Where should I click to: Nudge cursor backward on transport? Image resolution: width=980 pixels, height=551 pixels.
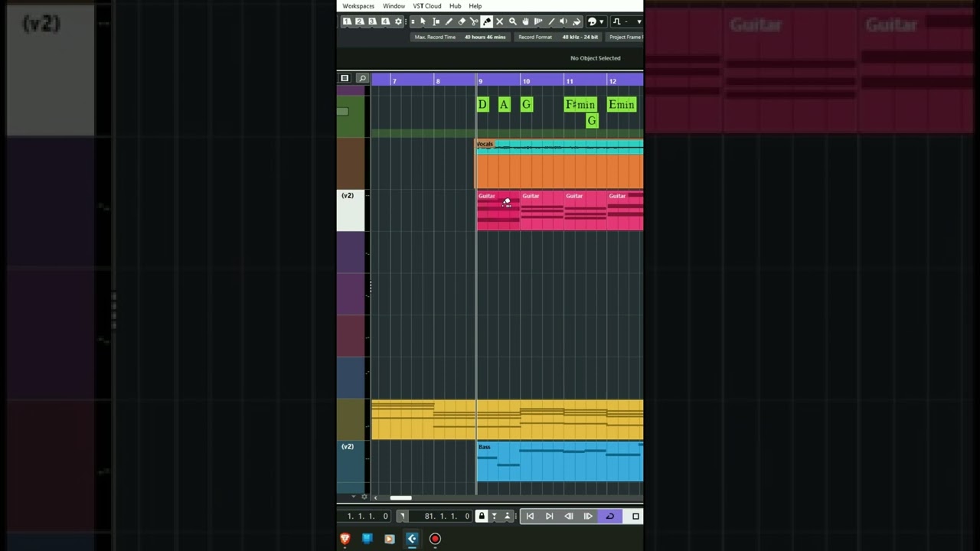(x=568, y=516)
